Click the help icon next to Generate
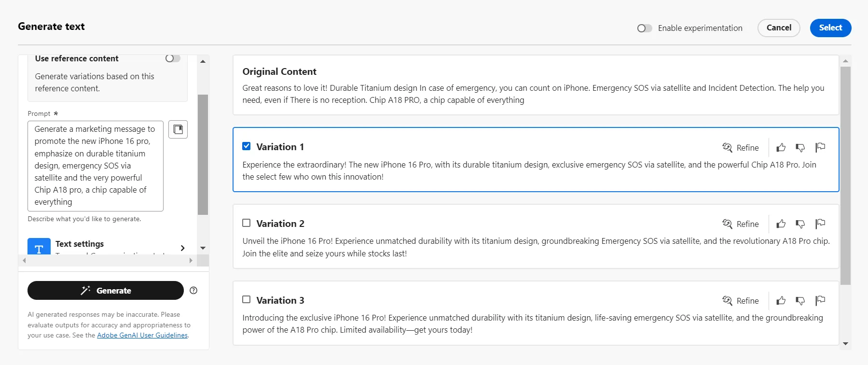The width and height of the screenshot is (868, 365). pos(193,290)
